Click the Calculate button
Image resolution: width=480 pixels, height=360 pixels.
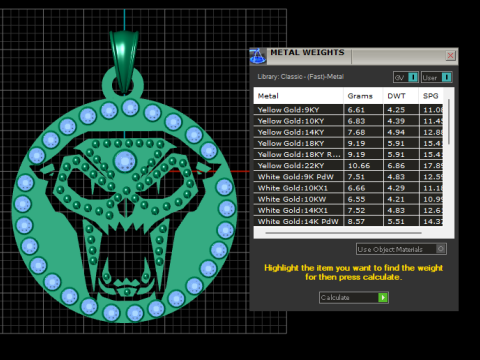point(354,297)
